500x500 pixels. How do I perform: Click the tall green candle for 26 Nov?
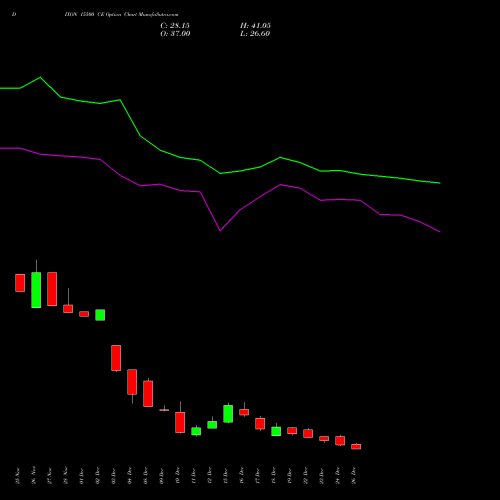pos(36,290)
